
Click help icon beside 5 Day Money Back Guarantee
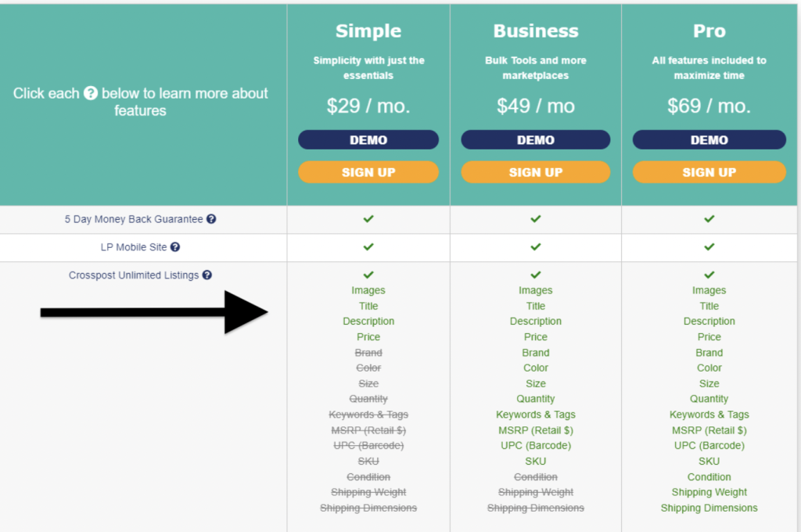point(211,220)
